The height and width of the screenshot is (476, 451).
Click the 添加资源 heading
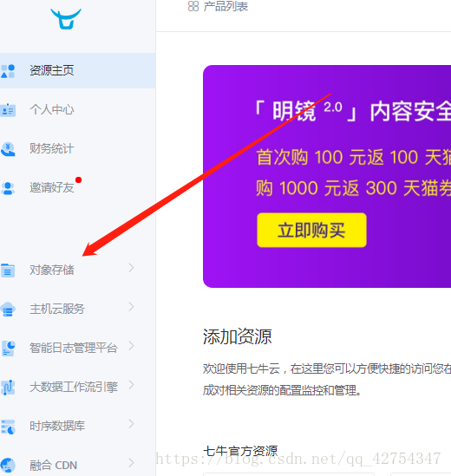click(237, 336)
